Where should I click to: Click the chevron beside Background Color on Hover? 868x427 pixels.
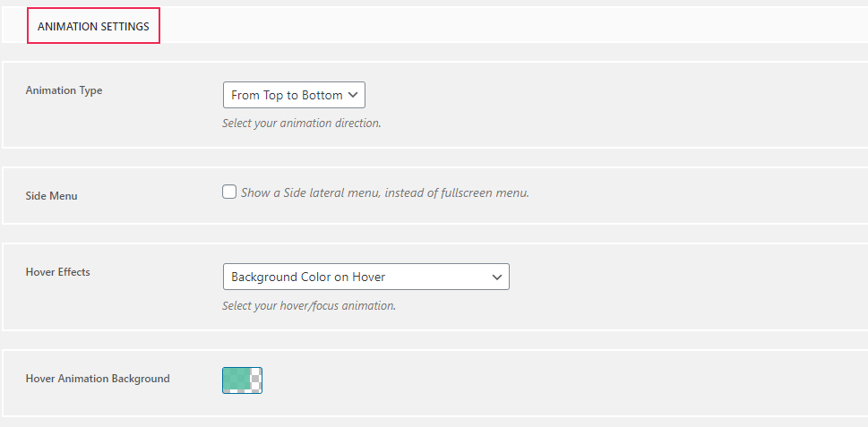coord(497,278)
